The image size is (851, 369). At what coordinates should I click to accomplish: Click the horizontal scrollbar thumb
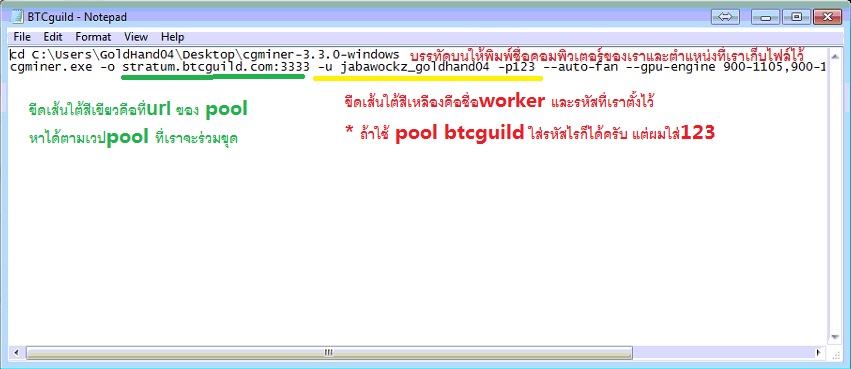point(328,353)
